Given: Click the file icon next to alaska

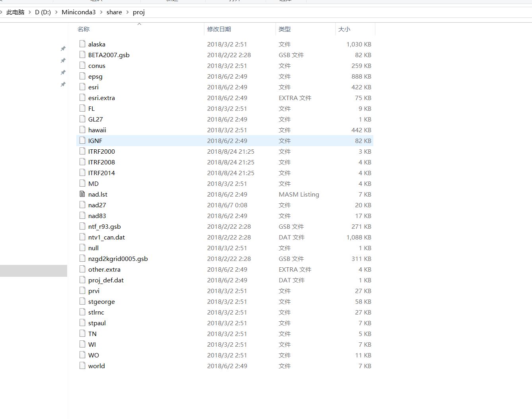Looking at the screenshot, I should click(82, 44).
